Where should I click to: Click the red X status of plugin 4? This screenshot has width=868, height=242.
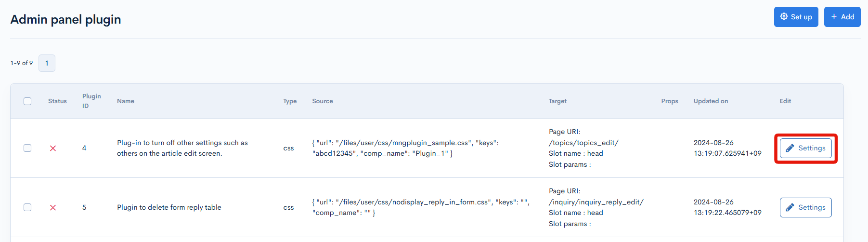[x=53, y=148]
